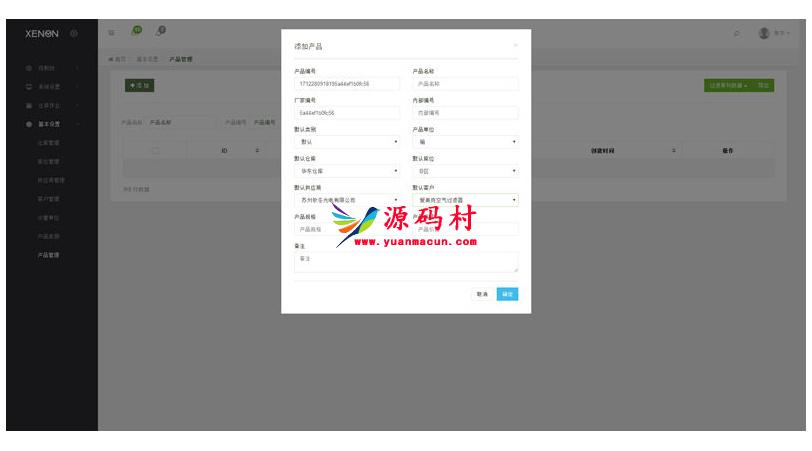Click the home icon in breadcrumb

[x=111, y=59]
